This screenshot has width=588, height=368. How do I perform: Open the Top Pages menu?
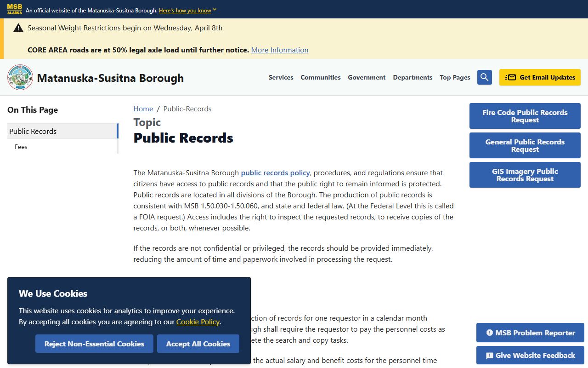point(455,77)
